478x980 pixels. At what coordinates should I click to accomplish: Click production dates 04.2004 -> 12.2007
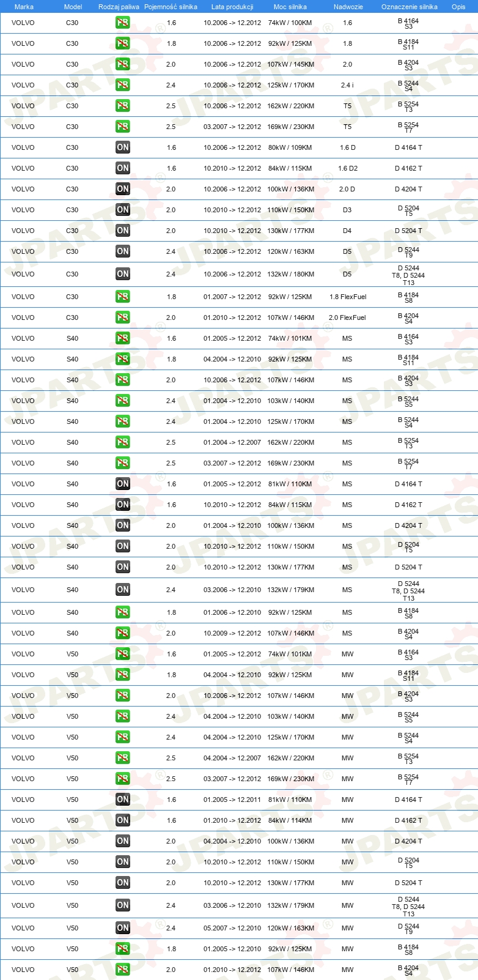coord(232,758)
